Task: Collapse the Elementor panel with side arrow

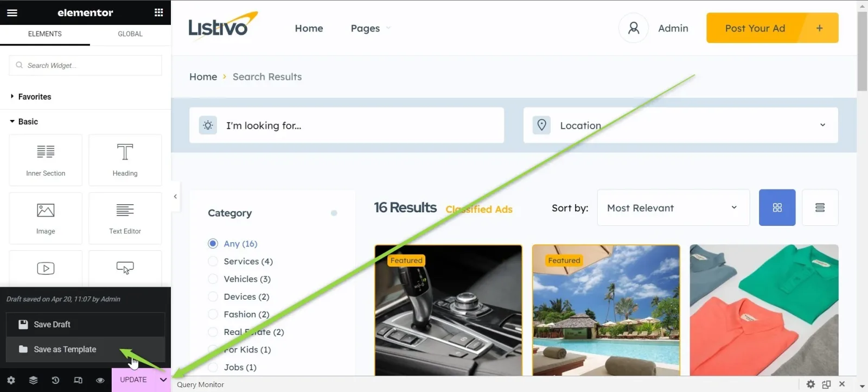Action: click(x=175, y=197)
